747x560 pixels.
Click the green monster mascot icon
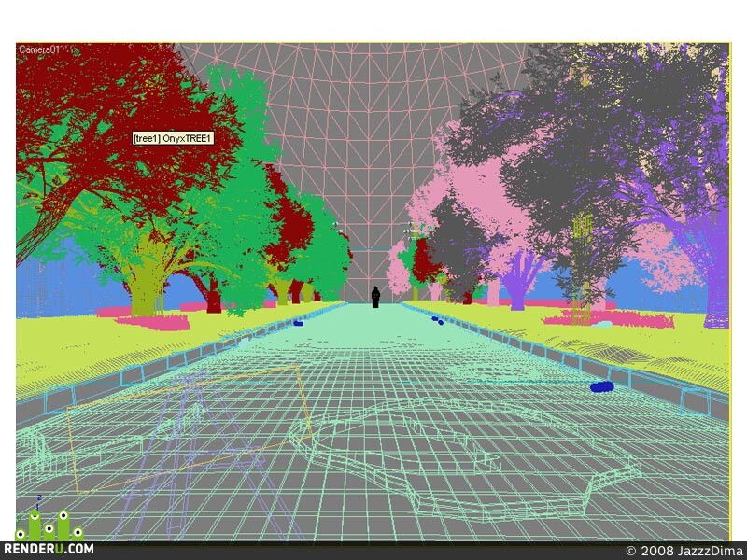click(49, 526)
